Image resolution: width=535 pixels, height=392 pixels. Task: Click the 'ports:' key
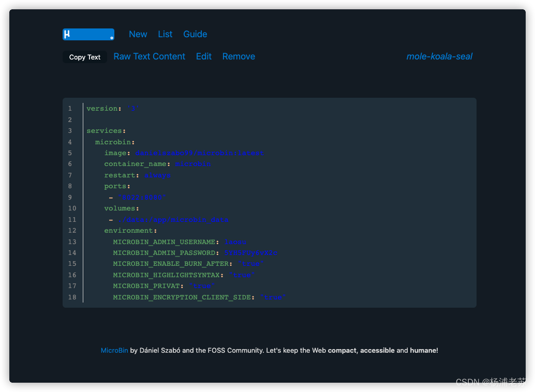(x=117, y=186)
